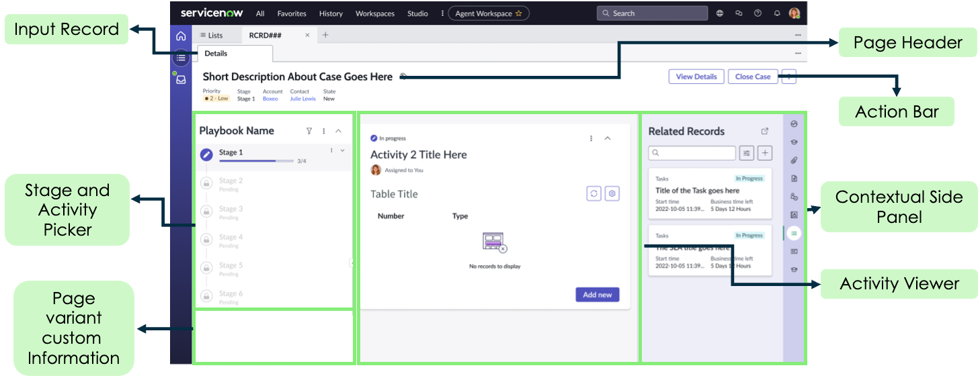Open the List view icon in left rail
The image size is (980, 378).
click(x=181, y=58)
